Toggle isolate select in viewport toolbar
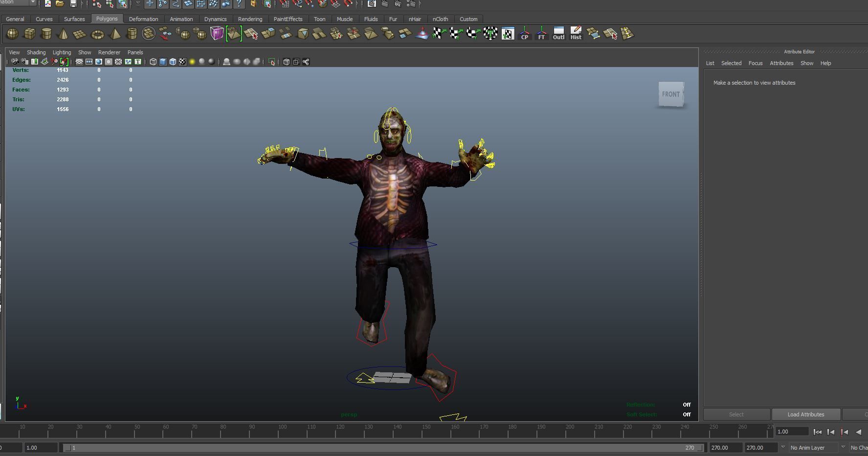868x456 pixels. click(x=272, y=62)
